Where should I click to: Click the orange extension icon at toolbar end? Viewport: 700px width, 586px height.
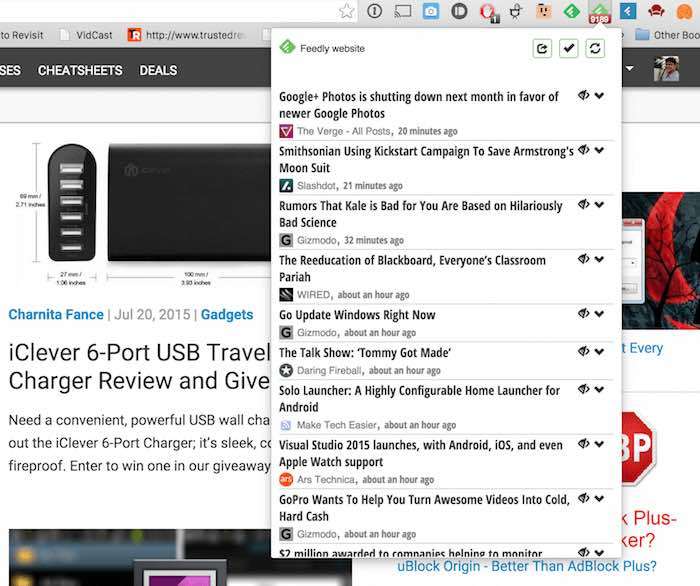coord(684,12)
